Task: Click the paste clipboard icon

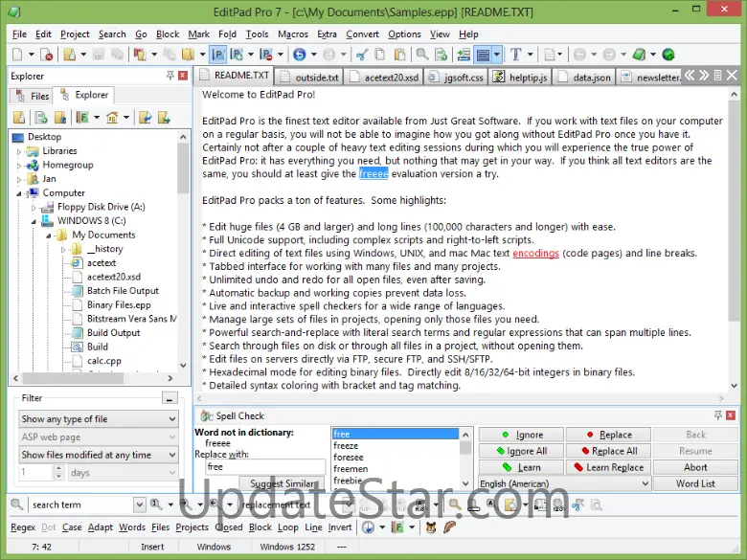Action: tap(399, 55)
